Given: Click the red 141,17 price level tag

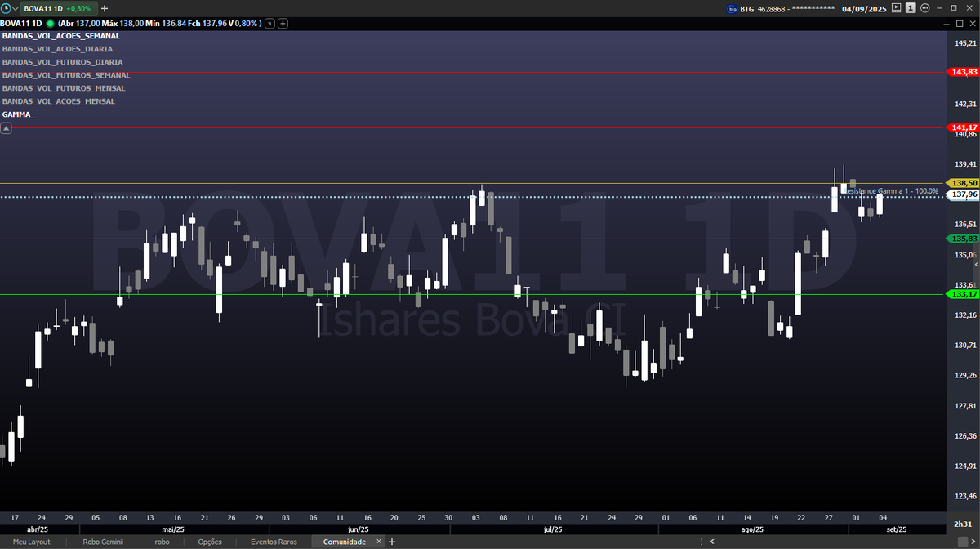Looking at the screenshot, I should (x=963, y=127).
